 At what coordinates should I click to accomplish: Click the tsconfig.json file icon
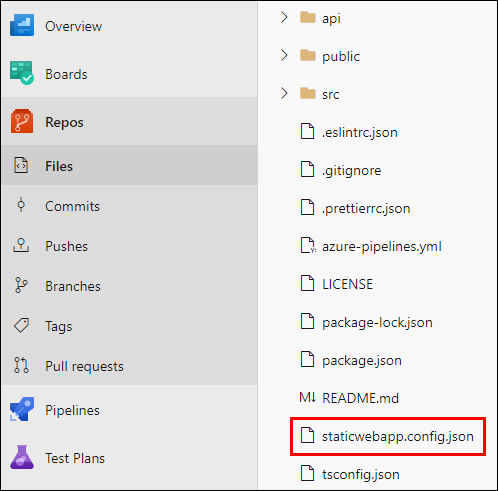point(307,473)
